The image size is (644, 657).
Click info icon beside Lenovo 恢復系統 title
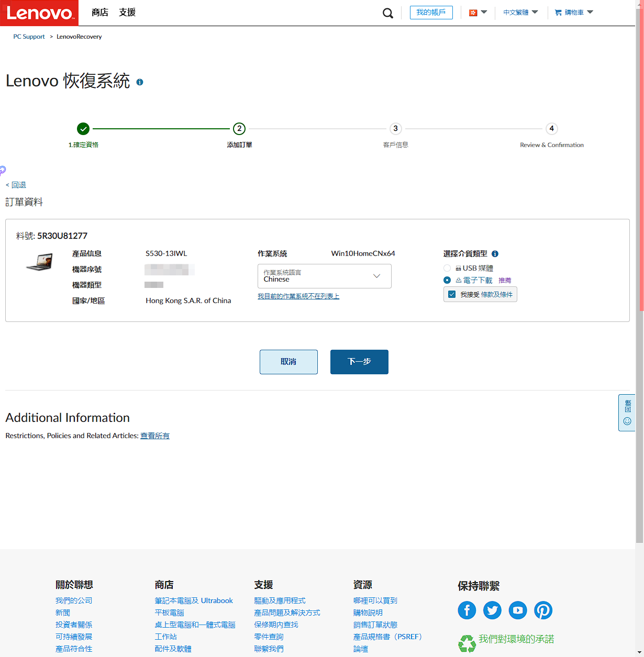pos(140,82)
